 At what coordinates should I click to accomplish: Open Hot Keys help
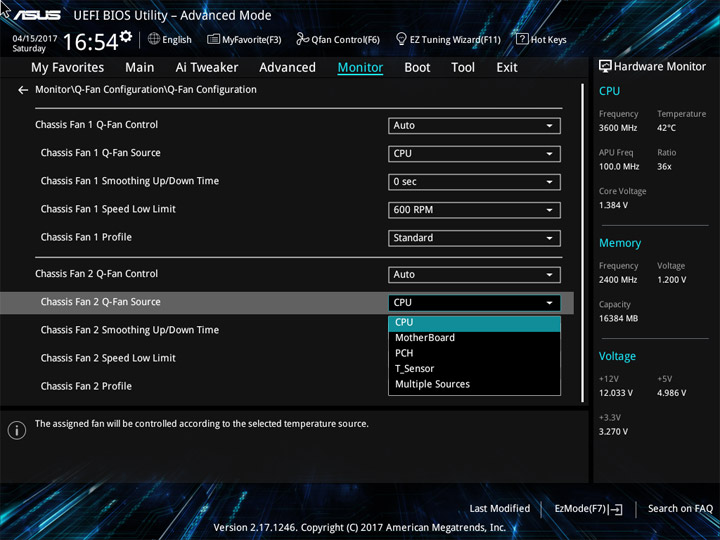pos(541,39)
